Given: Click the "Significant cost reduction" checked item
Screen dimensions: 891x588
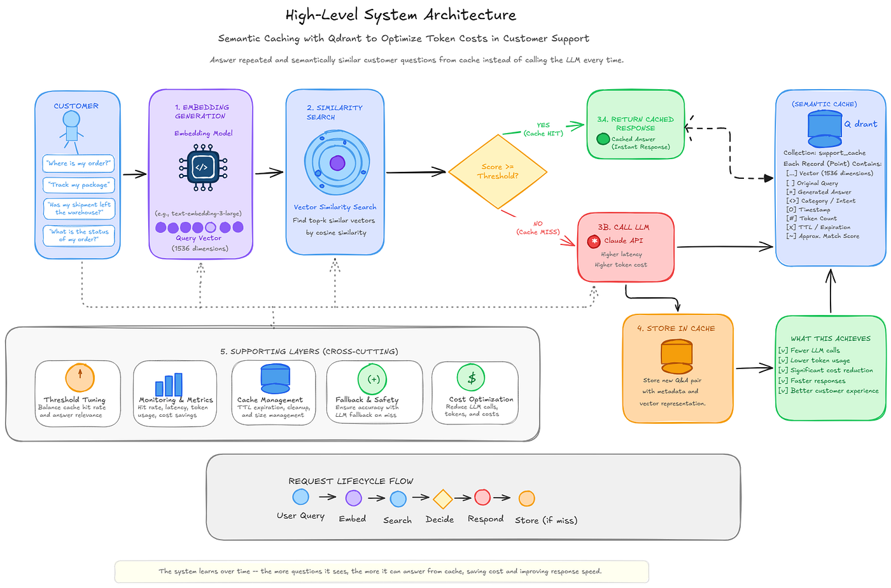Looking at the screenshot, I should (x=825, y=370).
